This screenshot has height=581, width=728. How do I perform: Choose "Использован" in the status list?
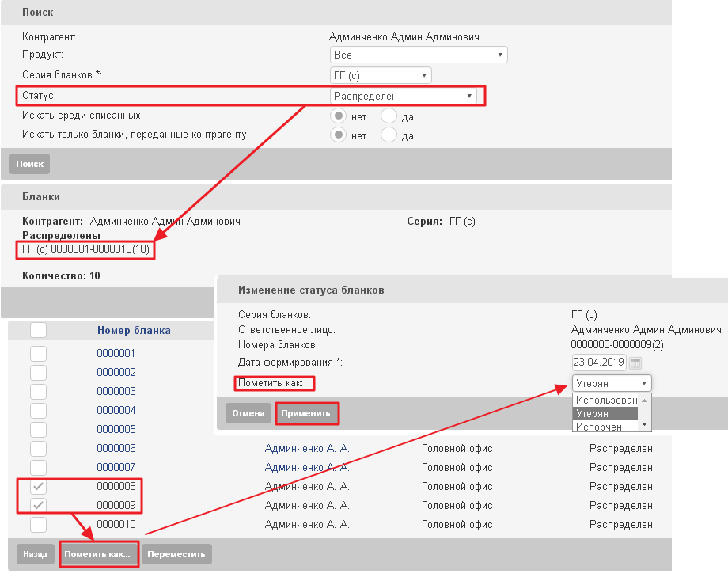coord(606,400)
